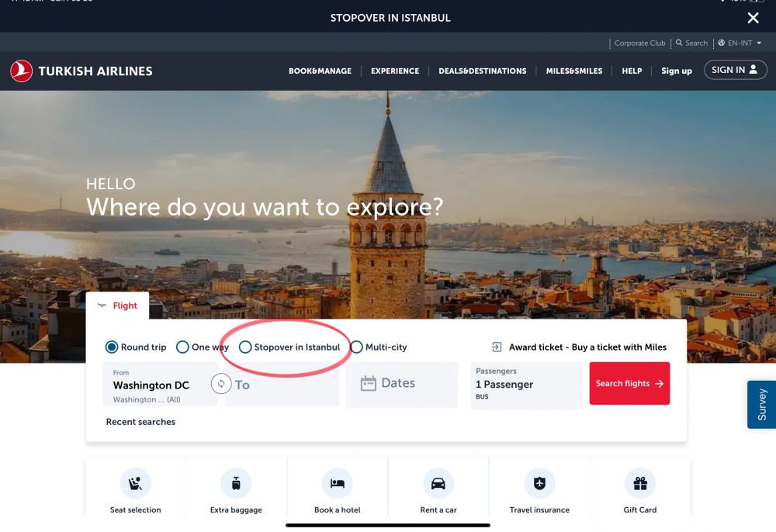
Task: Open the Dates picker field
Action: pos(401,384)
